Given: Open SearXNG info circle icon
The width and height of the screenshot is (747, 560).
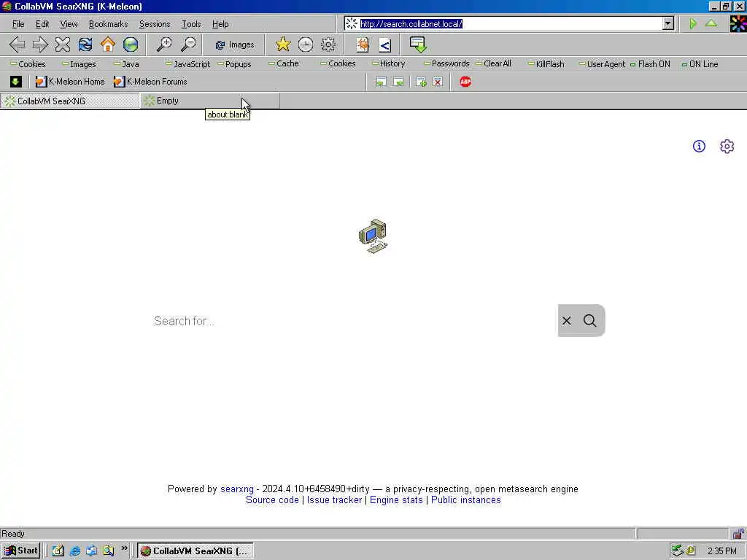Looking at the screenshot, I should click(699, 146).
